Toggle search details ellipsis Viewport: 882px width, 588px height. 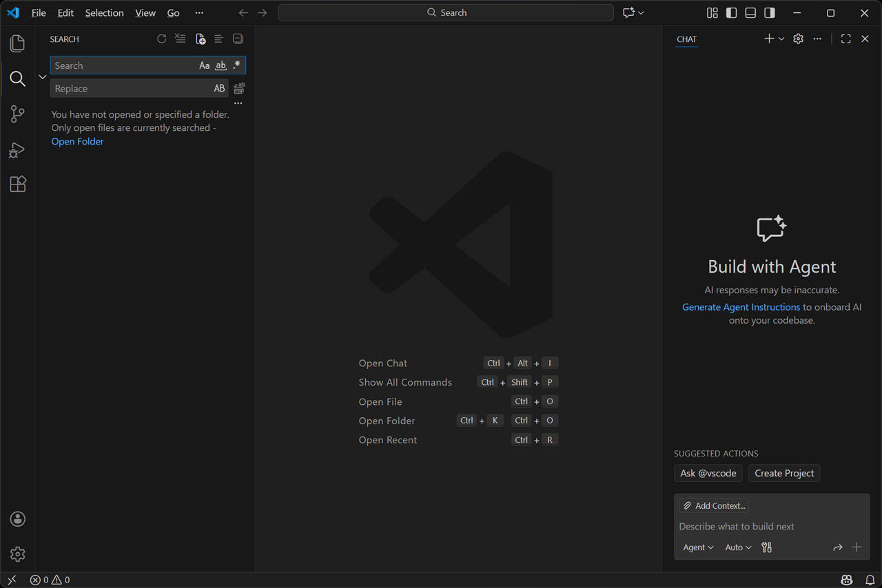tap(238, 103)
